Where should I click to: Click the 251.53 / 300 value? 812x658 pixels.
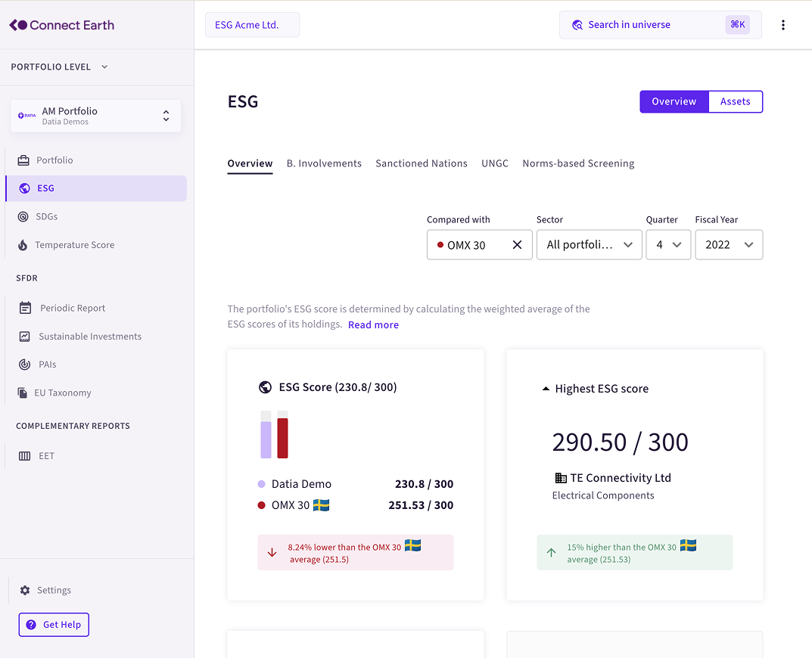pos(421,505)
